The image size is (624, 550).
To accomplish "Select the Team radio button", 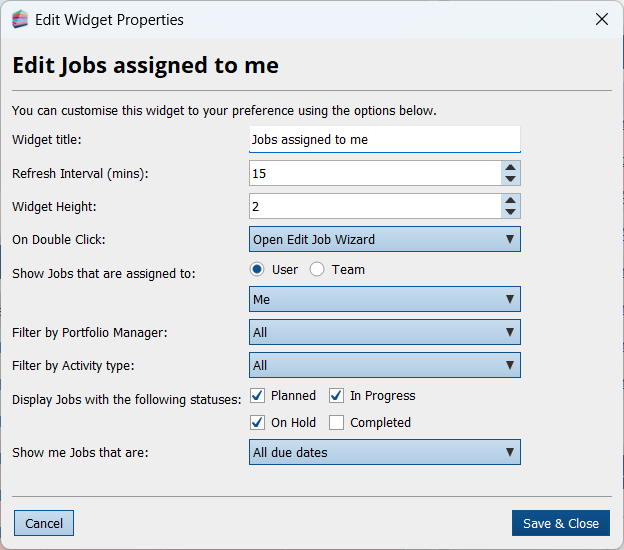I will [x=317, y=269].
